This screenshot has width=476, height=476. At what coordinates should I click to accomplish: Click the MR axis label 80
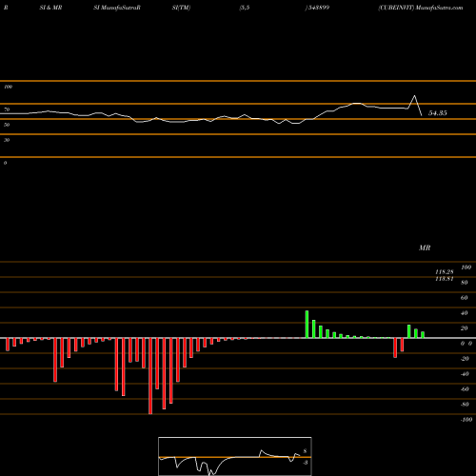(x=465, y=283)
